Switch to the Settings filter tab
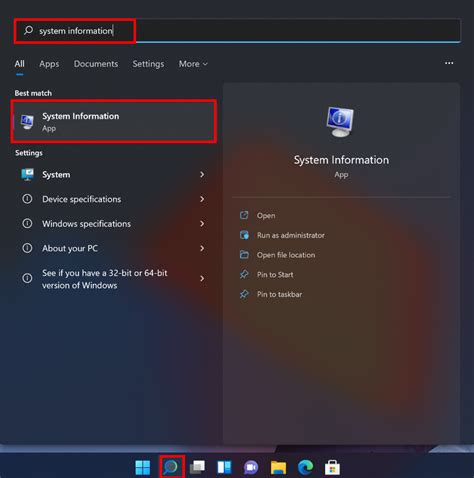The image size is (474, 478). point(148,64)
